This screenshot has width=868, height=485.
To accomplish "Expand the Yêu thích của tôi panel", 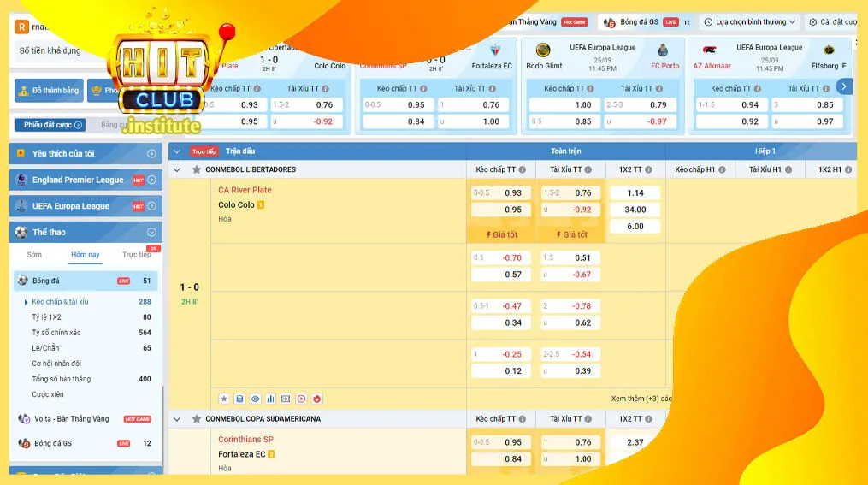I will [151, 154].
